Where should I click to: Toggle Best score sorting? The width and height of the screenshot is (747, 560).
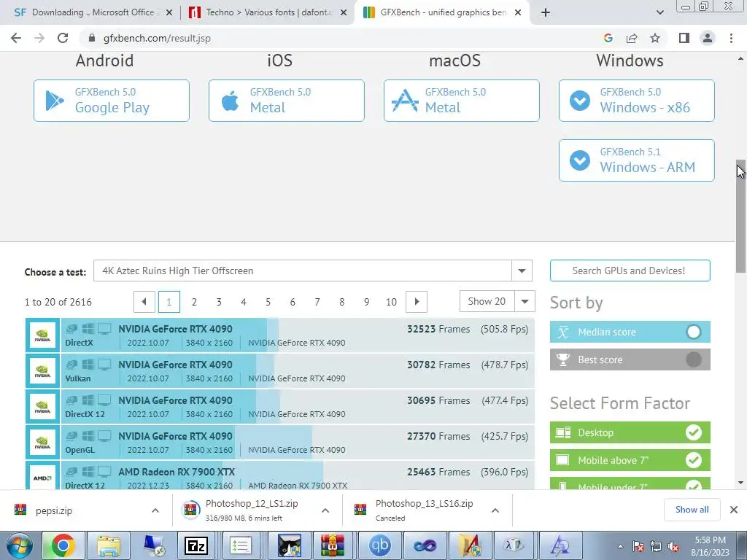click(x=630, y=359)
